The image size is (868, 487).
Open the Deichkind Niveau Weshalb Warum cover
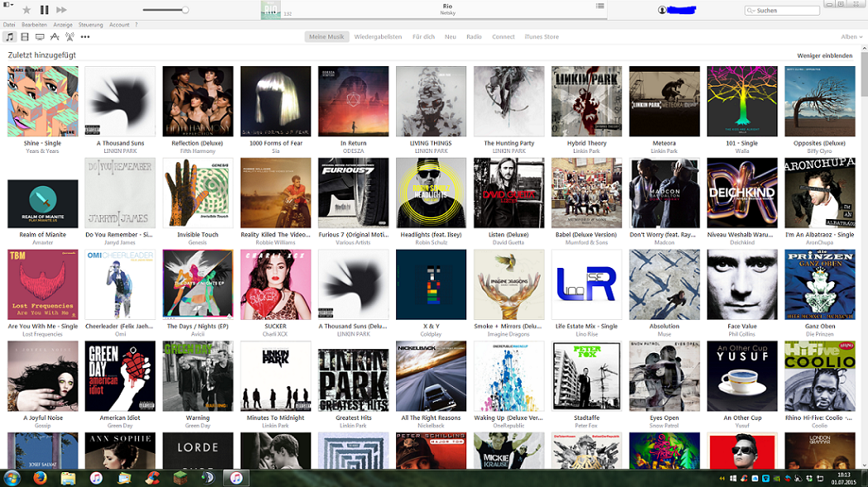(x=742, y=193)
